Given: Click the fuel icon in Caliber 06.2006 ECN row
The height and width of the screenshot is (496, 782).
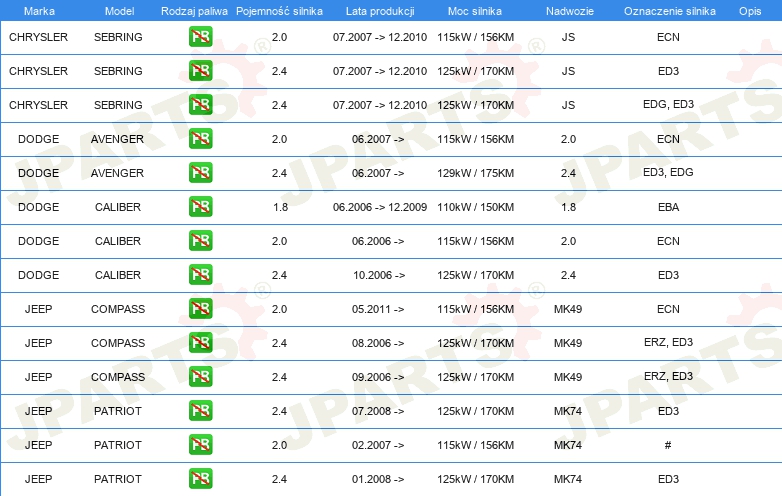Looking at the screenshot, I should (x=200, y=241).
